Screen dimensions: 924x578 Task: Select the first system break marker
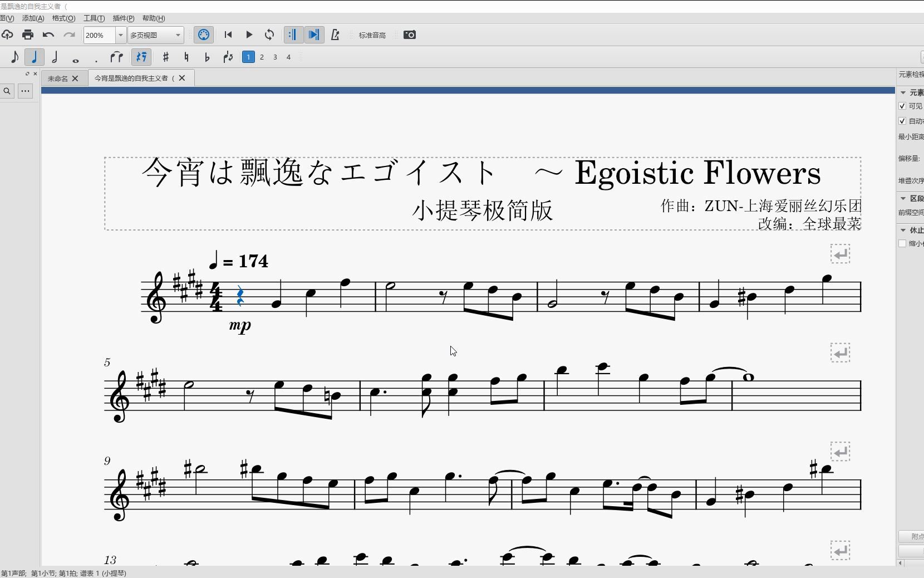[841, 254]
